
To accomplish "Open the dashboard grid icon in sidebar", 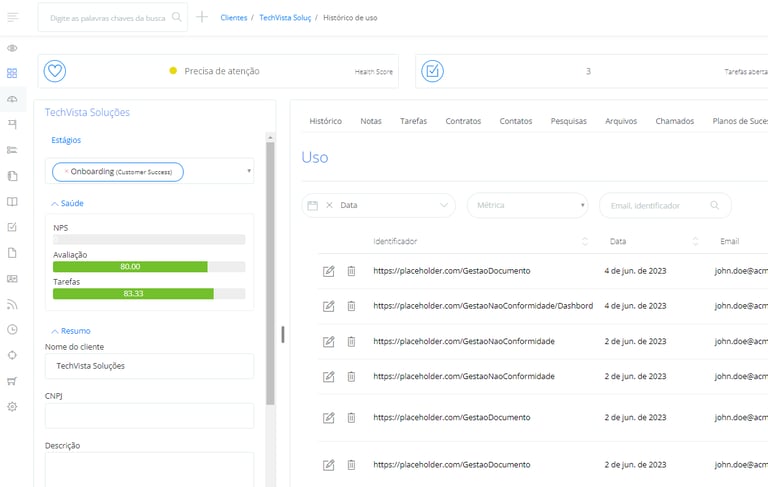I will tap(12, 73).
